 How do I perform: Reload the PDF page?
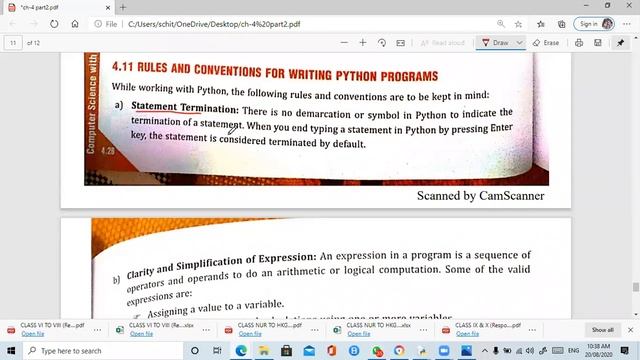54,24
